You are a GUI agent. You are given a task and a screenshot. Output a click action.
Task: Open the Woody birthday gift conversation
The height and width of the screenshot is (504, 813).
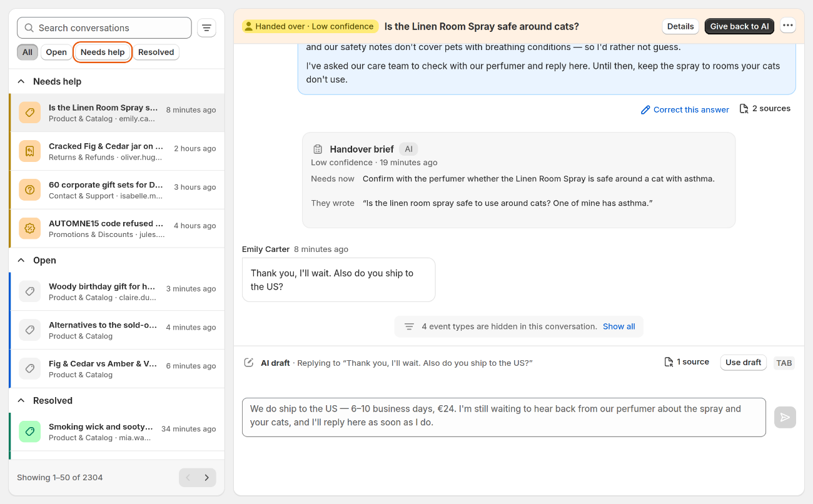click(x=117, y=291)
